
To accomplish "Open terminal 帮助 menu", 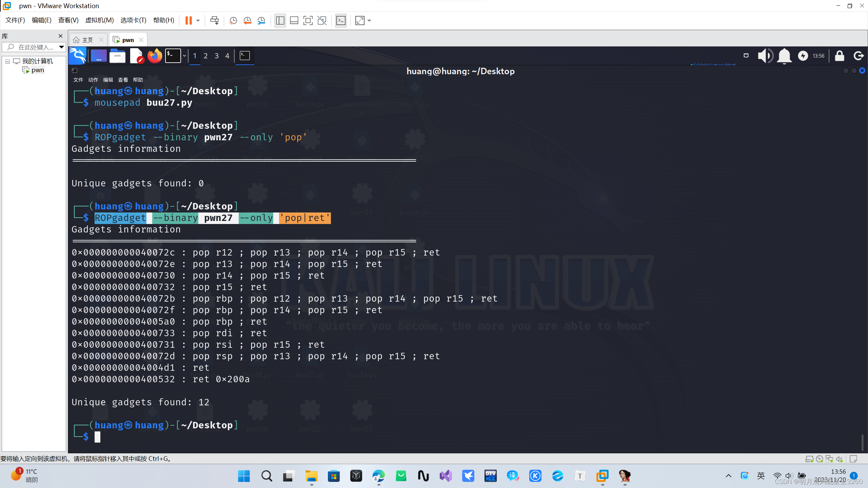I will (138, 80).
